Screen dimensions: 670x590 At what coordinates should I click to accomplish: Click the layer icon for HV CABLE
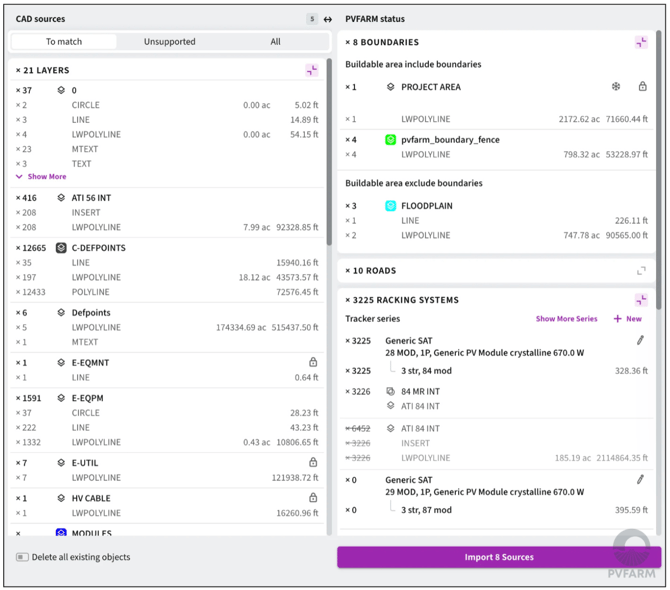click(x=61, y=498)
